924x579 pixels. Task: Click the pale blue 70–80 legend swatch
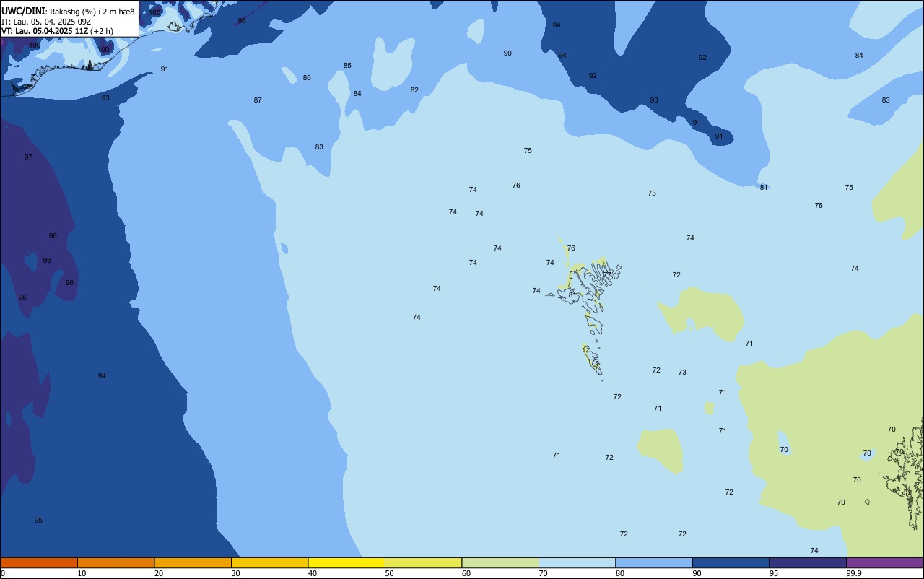click(577, 562)
